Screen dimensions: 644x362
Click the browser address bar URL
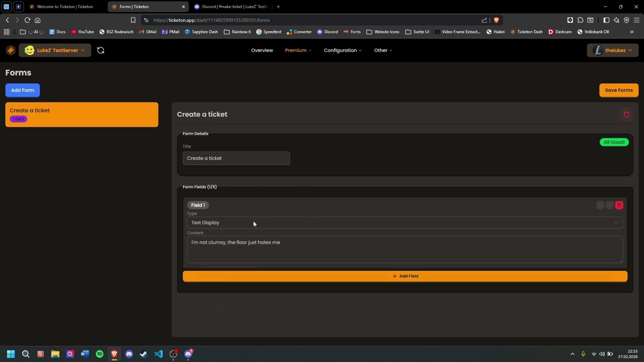click(x=211, y=20)
